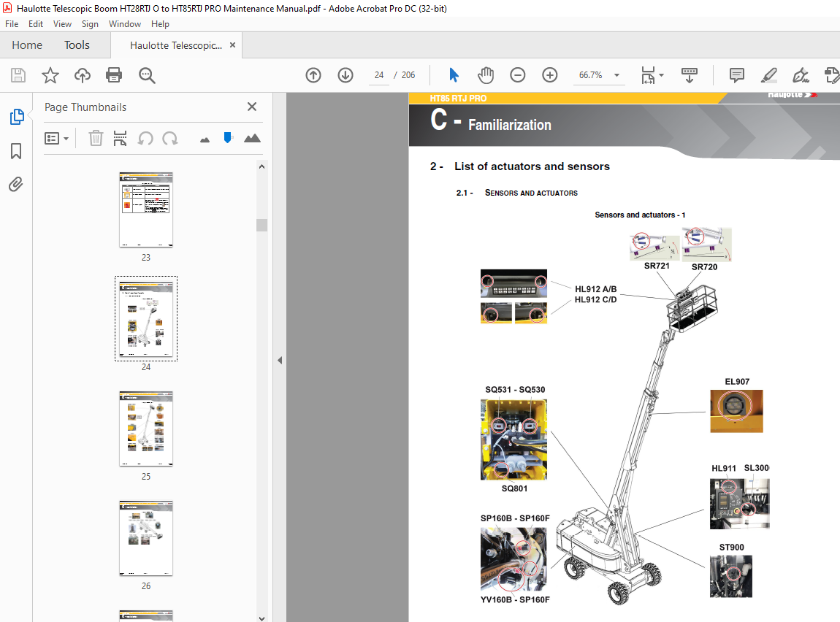Toggle read mode scrolling icon
This screenshot has height=622, width=840.
[689, 75]
